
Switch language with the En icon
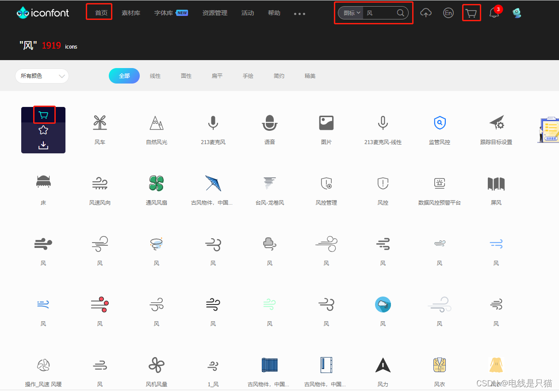pyautogui.click(x=448, y=13)
